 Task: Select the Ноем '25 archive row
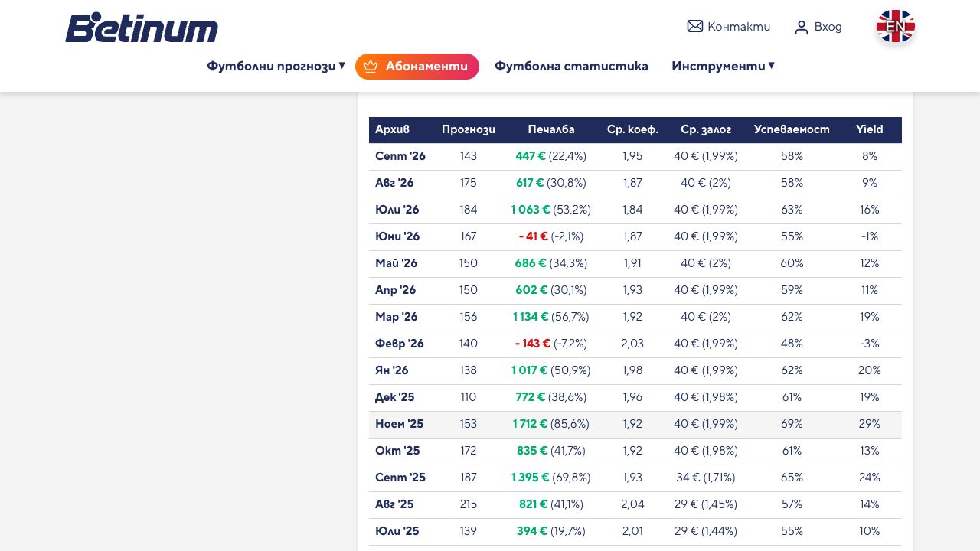click(635, 424)
